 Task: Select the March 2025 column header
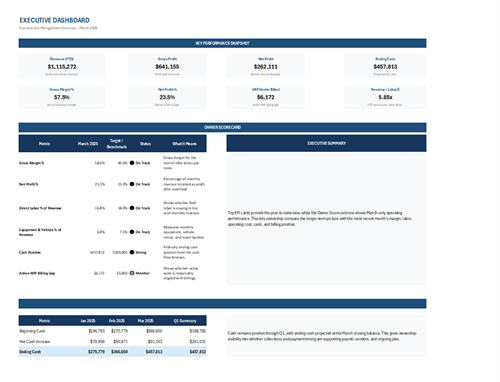(x=88, y=144)
